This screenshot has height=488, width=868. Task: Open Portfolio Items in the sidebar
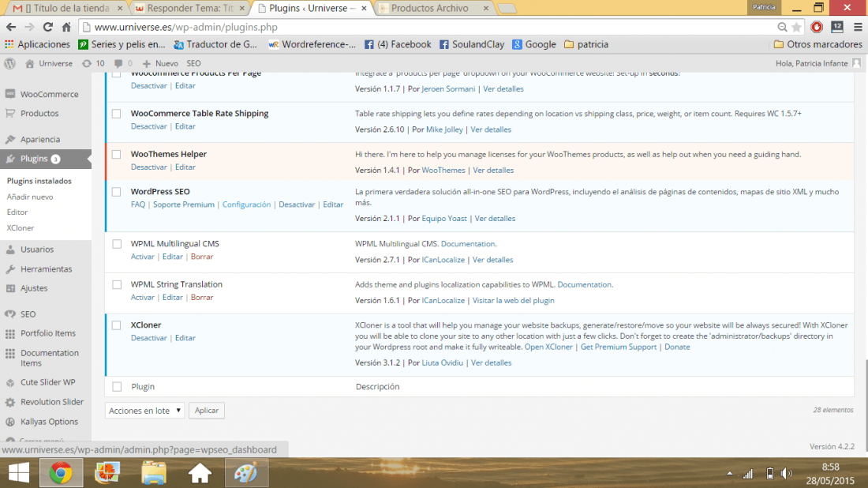pos(46,333)
